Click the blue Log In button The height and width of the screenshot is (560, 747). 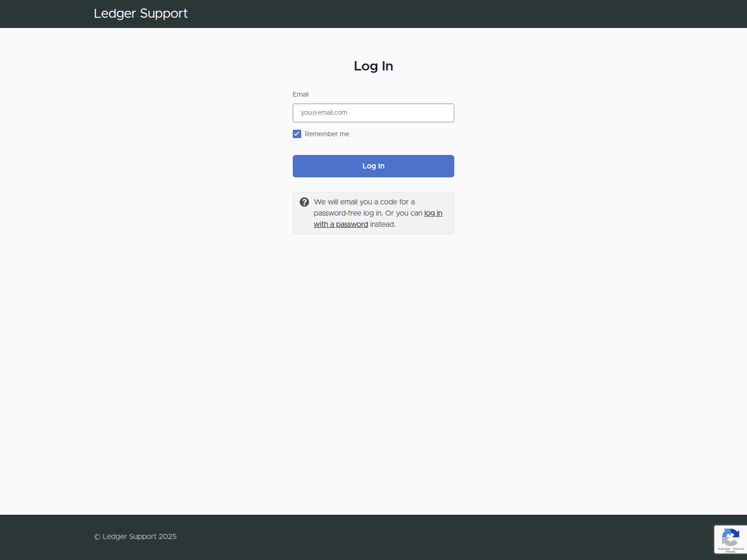[373, 166]
